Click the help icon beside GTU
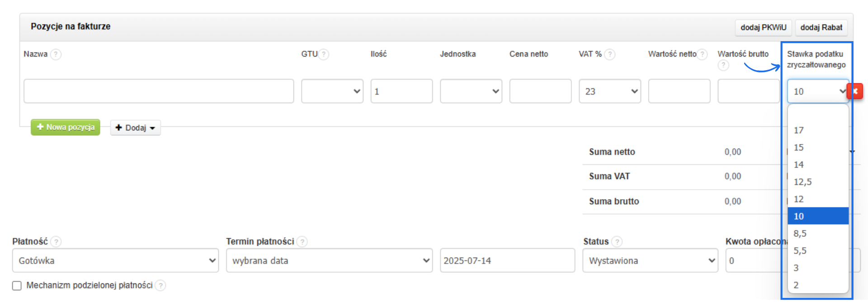This screenshot has height=302, width=868. click(324, 54)
